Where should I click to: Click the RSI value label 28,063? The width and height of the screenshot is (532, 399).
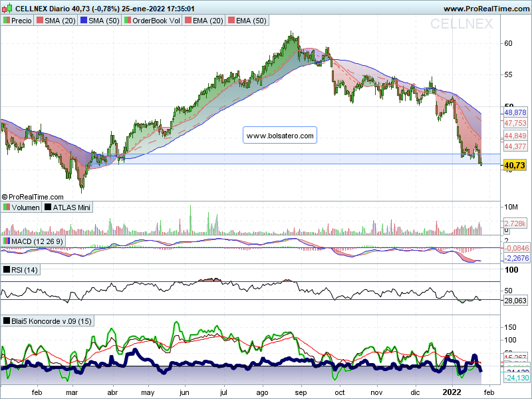(515, 301)
